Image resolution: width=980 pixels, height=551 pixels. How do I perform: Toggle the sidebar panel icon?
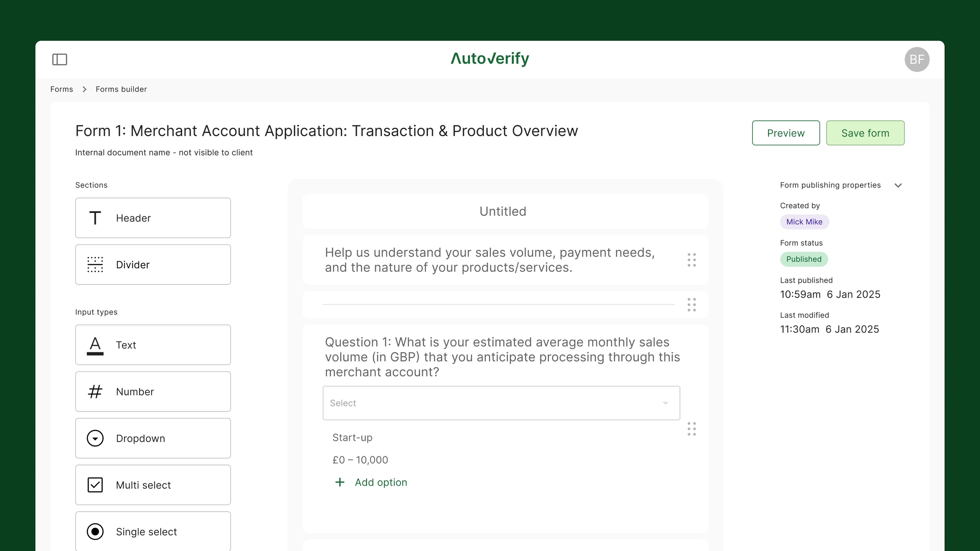tap(59, 59)
